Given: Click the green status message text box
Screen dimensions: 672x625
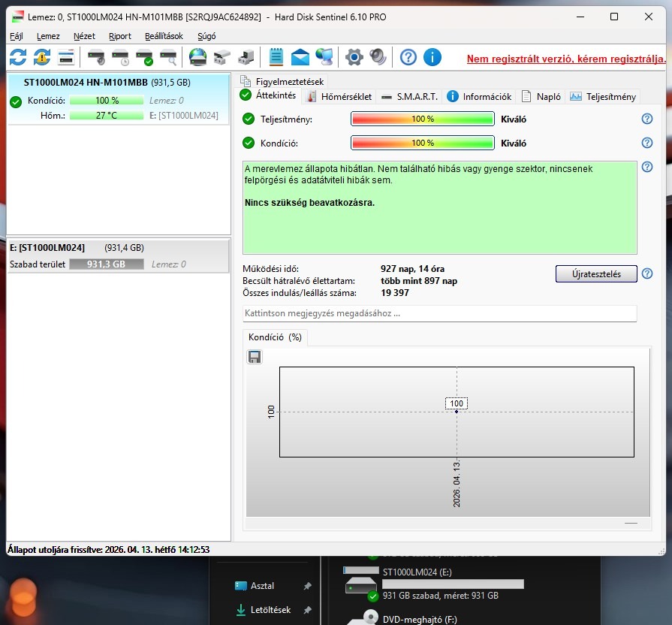Looking at the screenshot, I should coord(440,207).
